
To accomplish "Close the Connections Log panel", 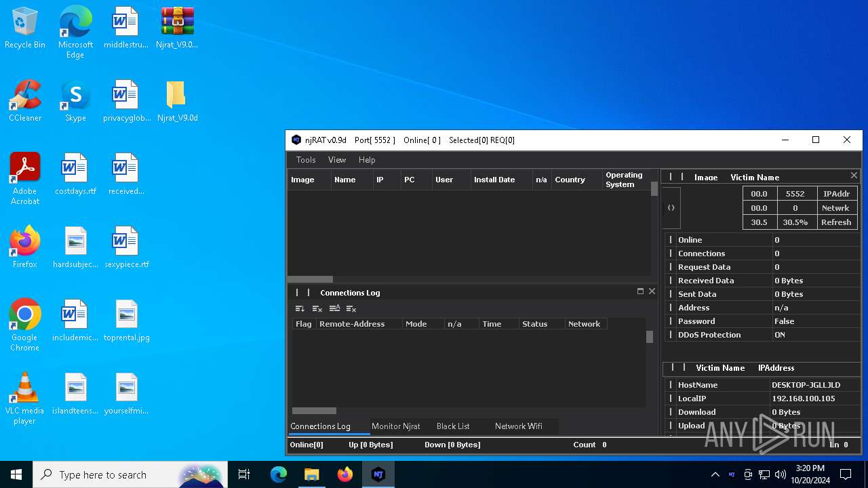I will point(652,291).
